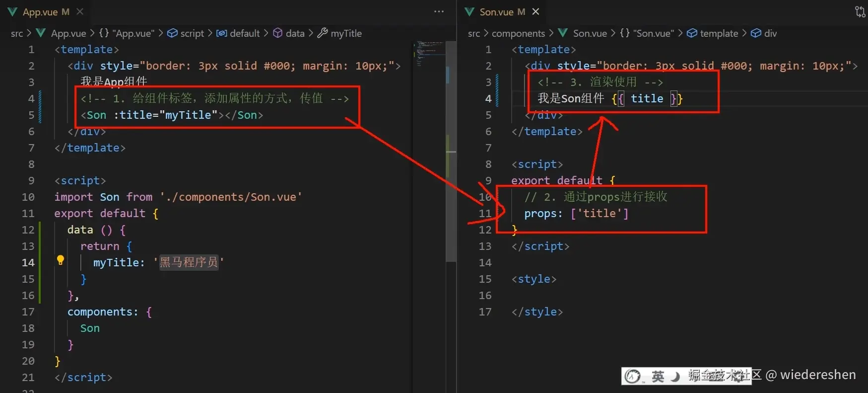The image size is (868, 393).
Task: Select 'data' in the left breadcrumb
Action: (x=295, y=33)
